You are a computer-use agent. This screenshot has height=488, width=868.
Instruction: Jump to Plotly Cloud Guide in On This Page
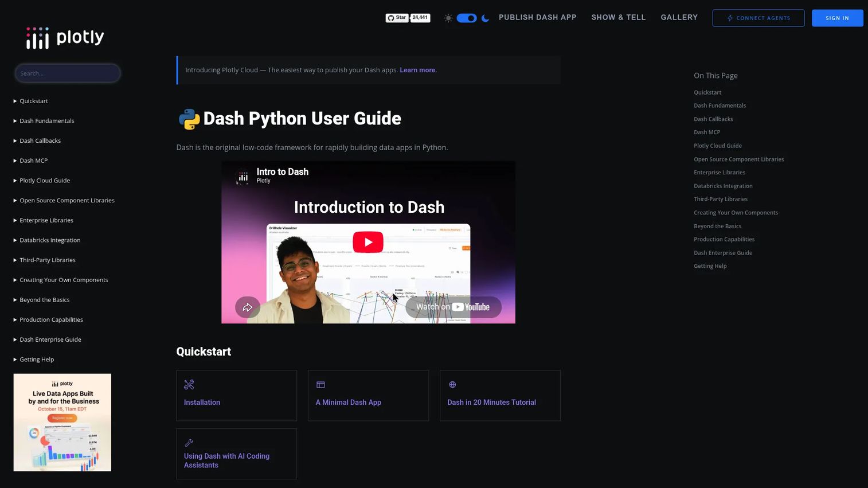[718, 146]
